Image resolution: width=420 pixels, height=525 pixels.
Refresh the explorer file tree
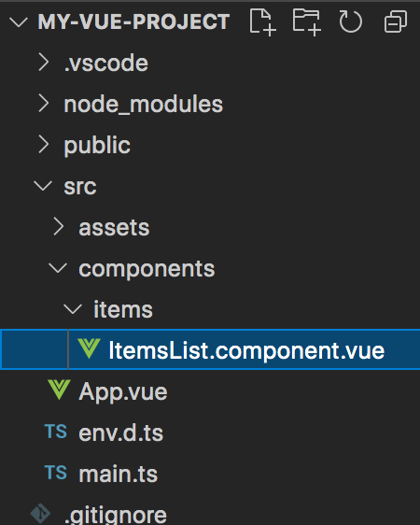pos(350,22)
